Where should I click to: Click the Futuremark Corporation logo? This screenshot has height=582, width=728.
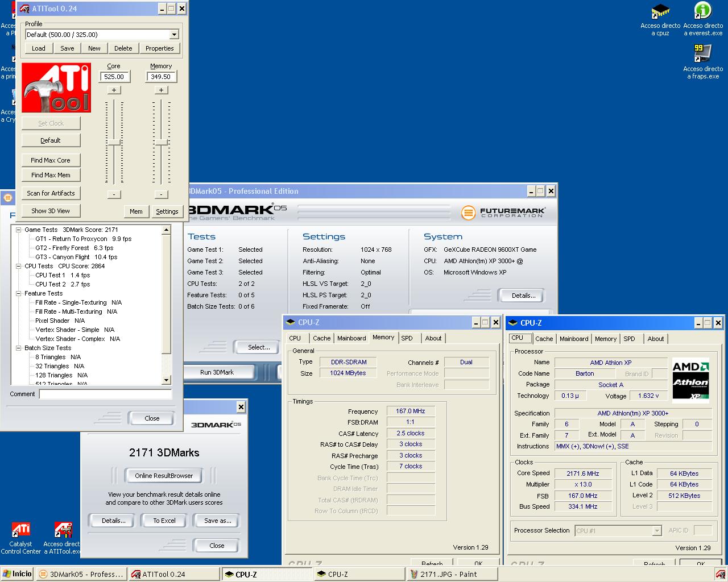(x=503, y=213)
